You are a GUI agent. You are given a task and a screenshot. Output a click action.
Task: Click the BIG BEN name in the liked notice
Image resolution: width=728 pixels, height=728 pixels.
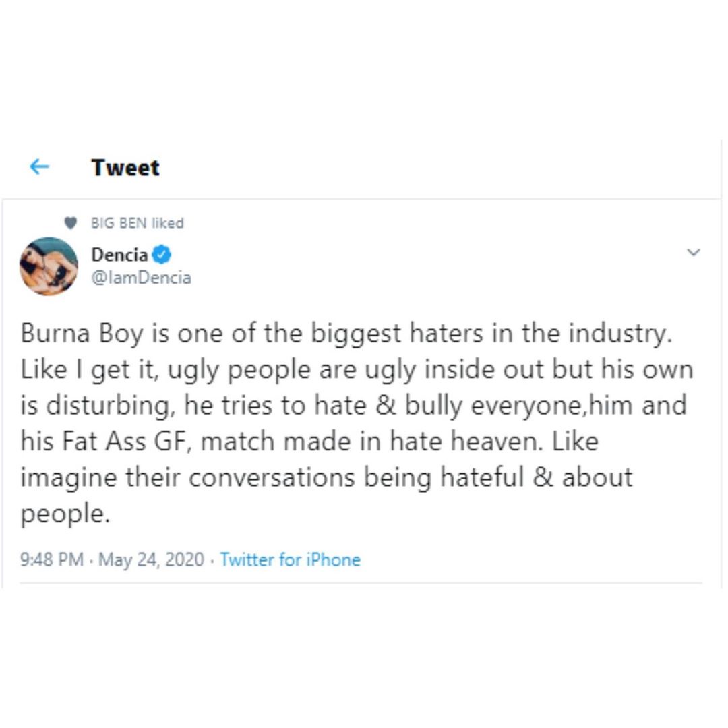tap(119, 222)
